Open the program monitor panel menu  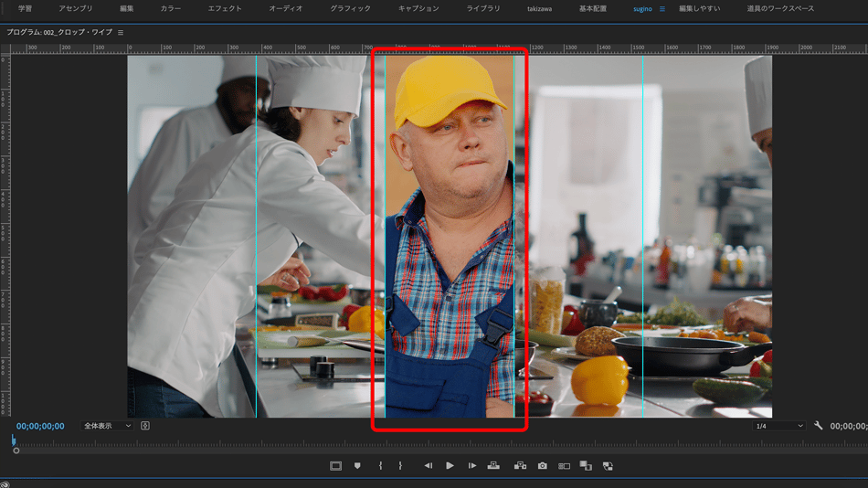(x=121, y=33)
